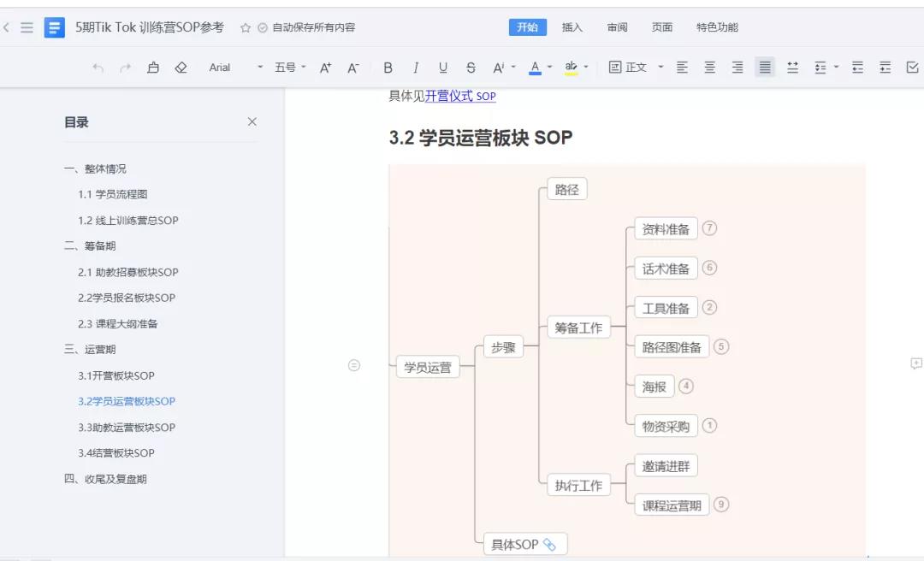Star this document as favorite
This screenshot has height=561, width=924.
point(246,27)
